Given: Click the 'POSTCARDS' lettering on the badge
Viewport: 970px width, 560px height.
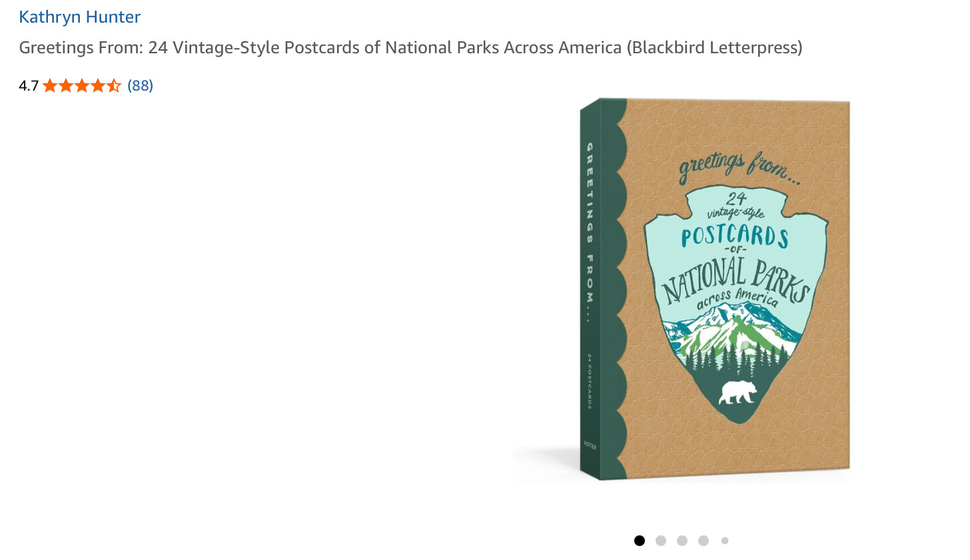Looking at the screenshot, I should (735, 236).
